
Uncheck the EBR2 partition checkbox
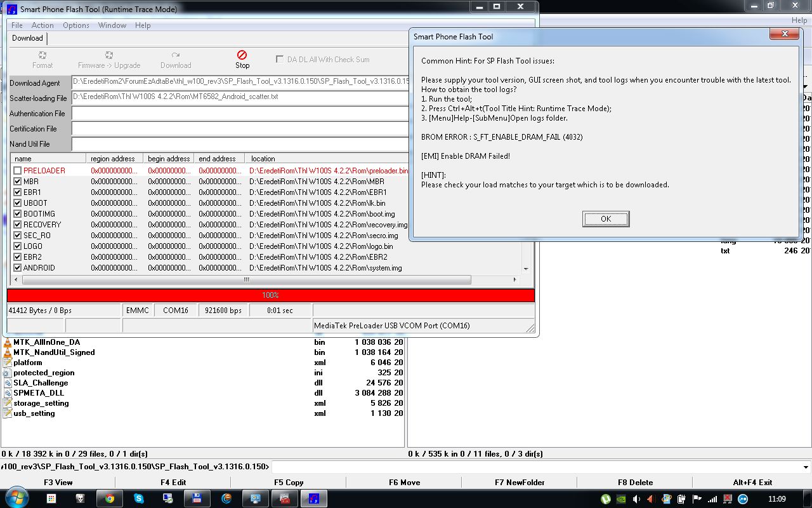(x=18, y=257)
